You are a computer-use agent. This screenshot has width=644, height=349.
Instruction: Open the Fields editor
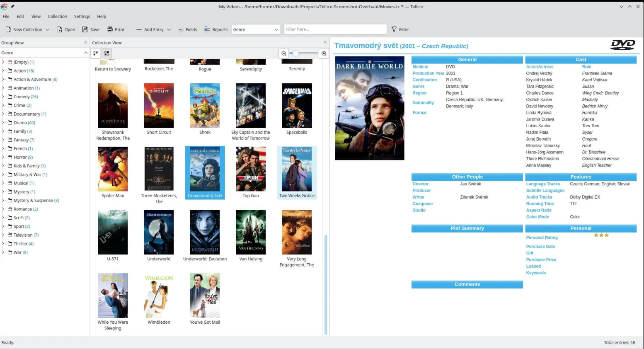click(x=187, y=29)
